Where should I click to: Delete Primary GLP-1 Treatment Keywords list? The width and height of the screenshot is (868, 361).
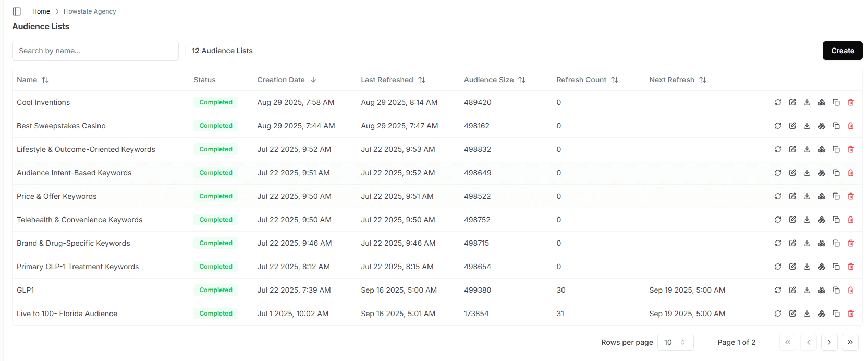click(851, 267)
